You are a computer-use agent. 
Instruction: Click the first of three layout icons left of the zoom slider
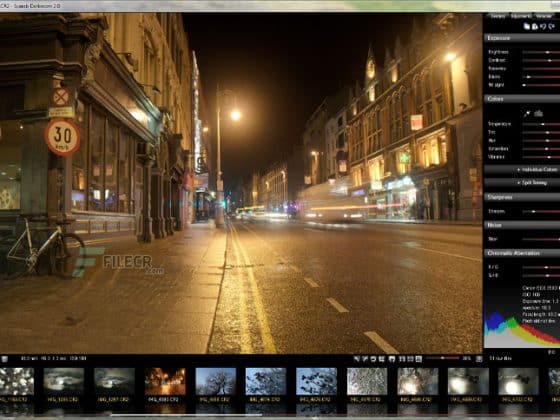point(402,359)
